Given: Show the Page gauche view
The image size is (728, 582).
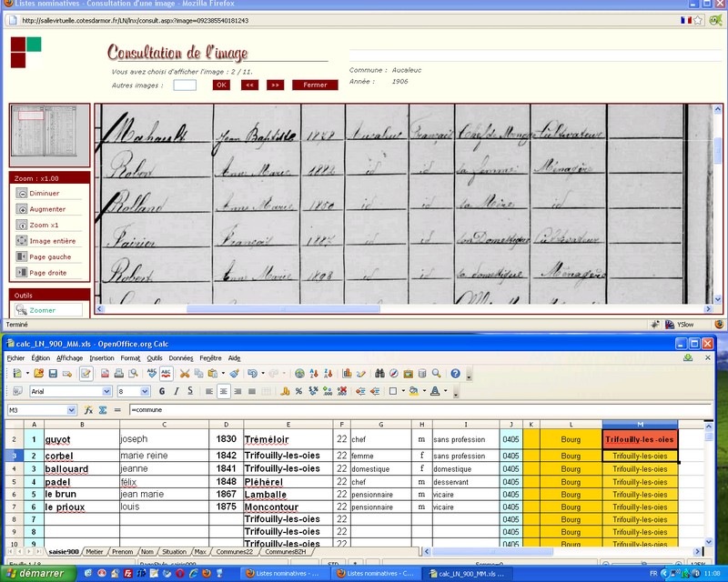Looking at the screenshot, I should (22, 256).
